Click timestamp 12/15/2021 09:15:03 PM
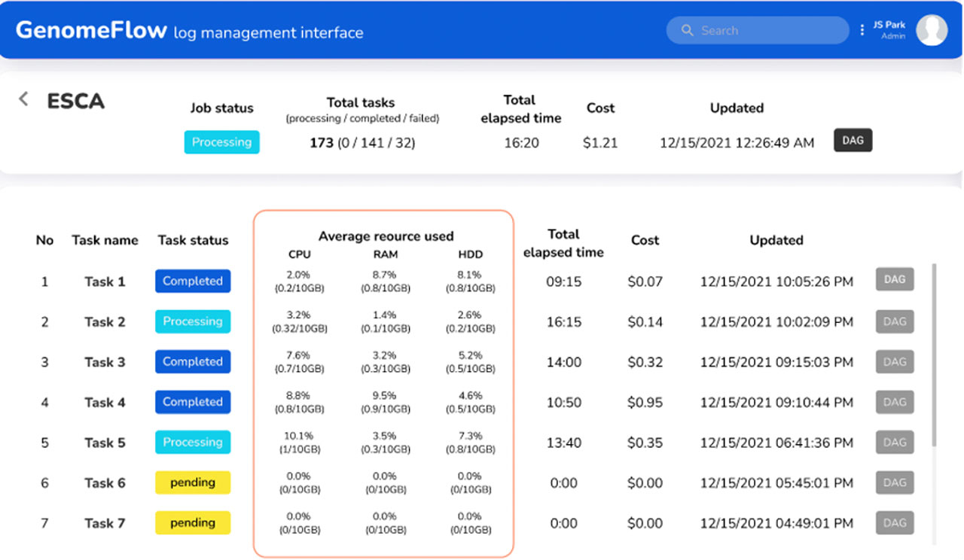Viewport: 964px width, 560px height. coord(776,362)
